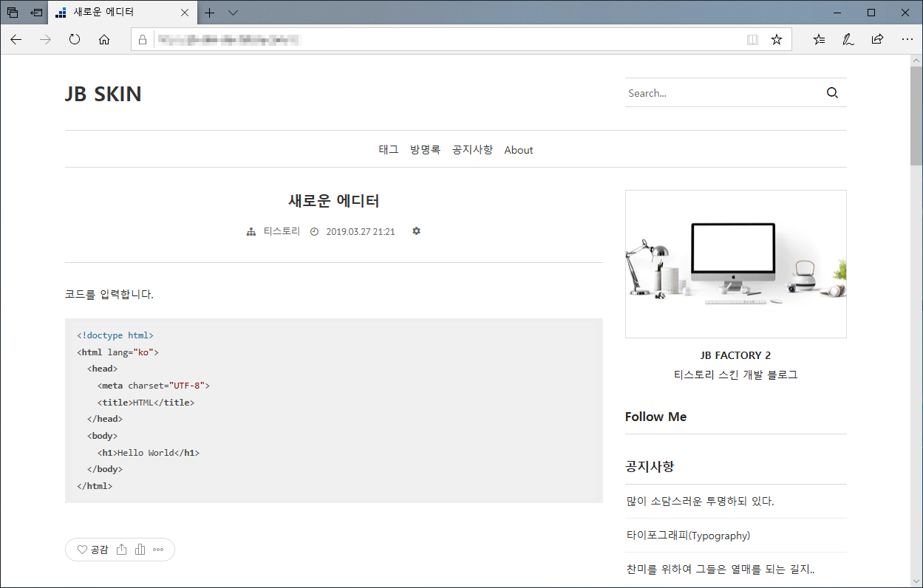The image size is (923, 588).
Task: Click the scrollbar down arrow
Action: tap(916, 581)
